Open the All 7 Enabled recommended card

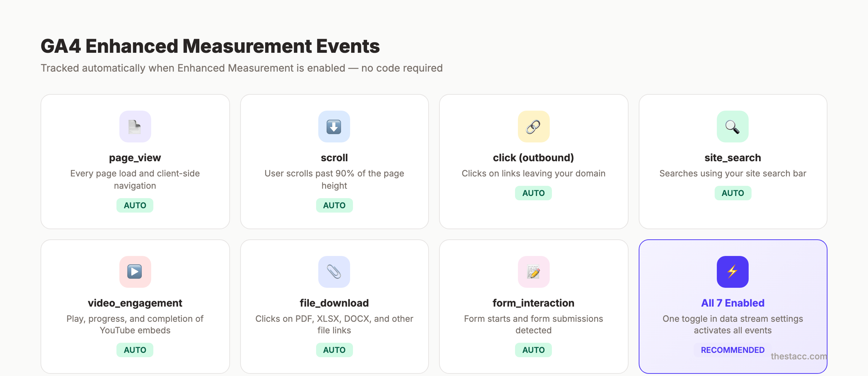(733, 307)
